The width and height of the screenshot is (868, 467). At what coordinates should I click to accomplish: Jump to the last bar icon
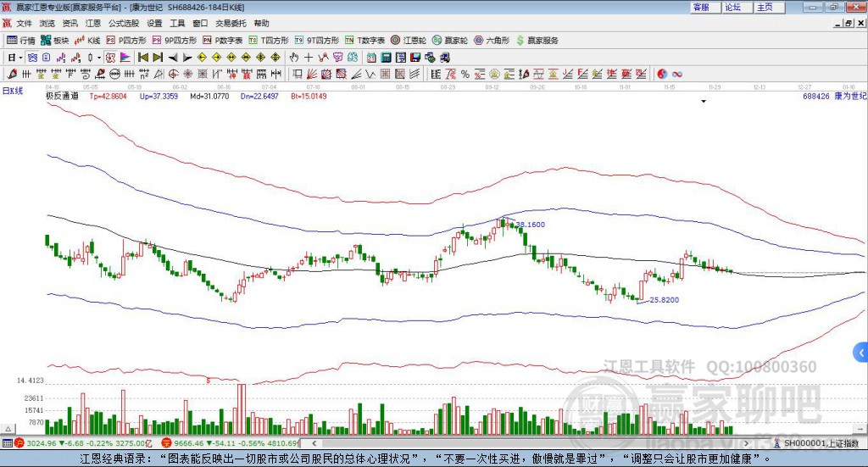coord(158,58)
